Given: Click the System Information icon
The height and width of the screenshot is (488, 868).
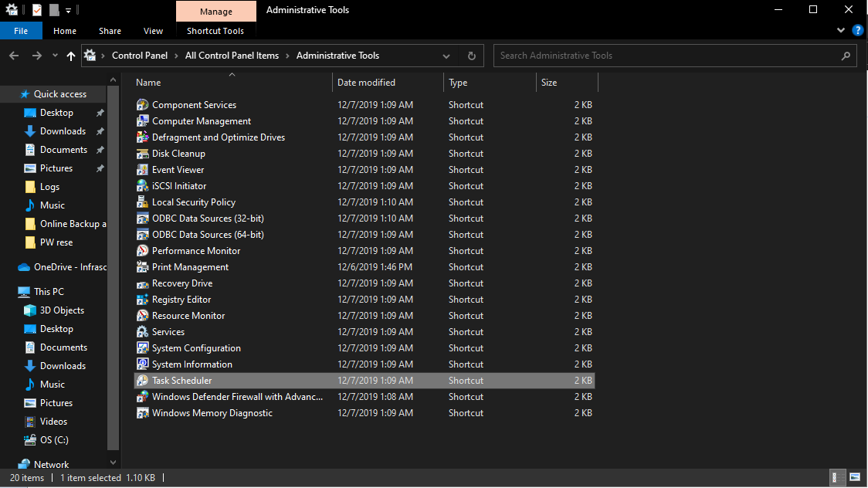Looking at the screenshot, I should click(142, 364).
